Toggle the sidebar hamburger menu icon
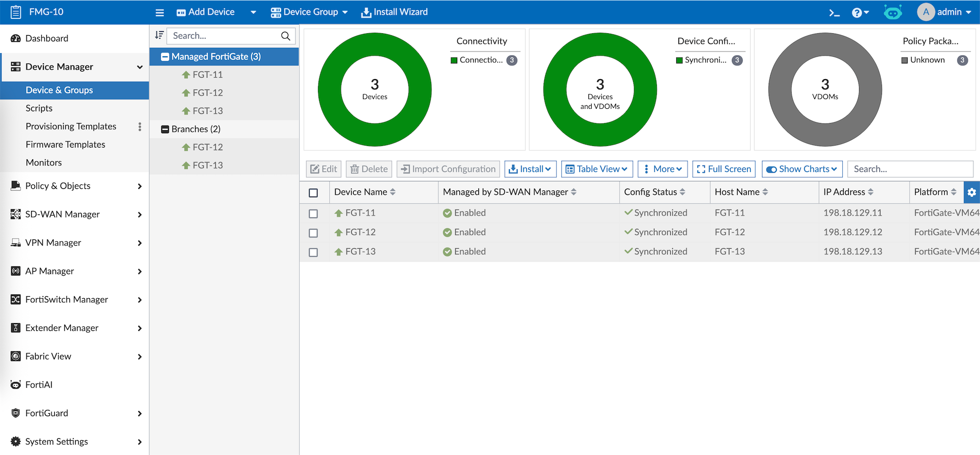980x455 pixels. tap(160, 12)
